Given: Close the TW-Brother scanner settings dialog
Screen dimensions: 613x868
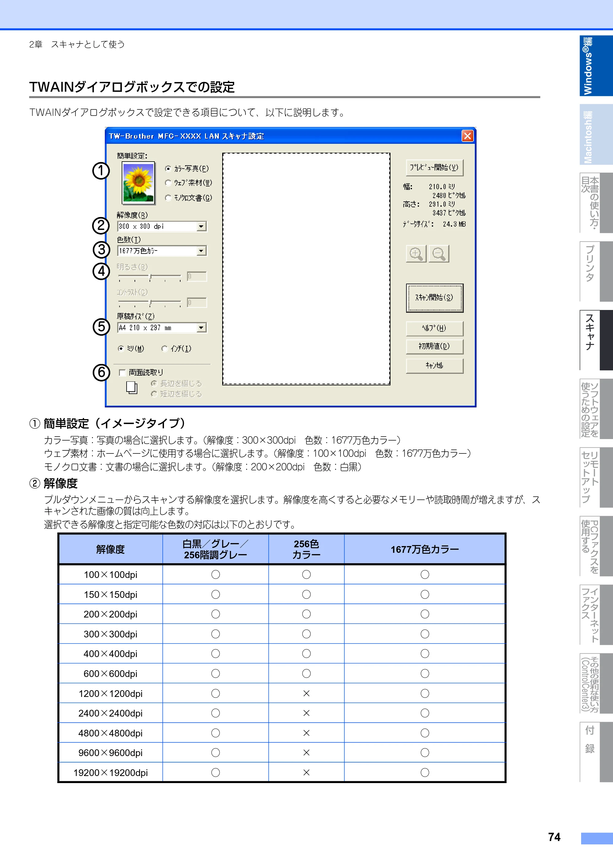Looking at the screenshot, I should (x=467, y=136).
